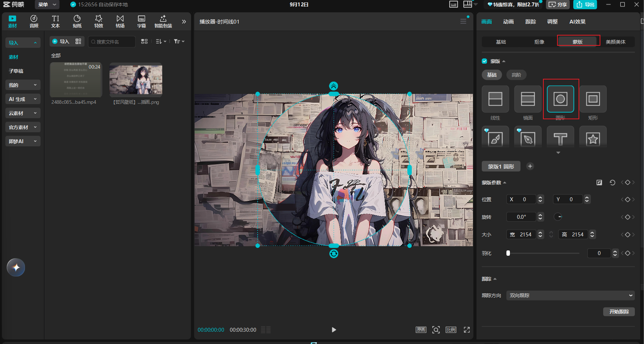Toggle the width-height link lock
The image size is (644, 344).
551,235
